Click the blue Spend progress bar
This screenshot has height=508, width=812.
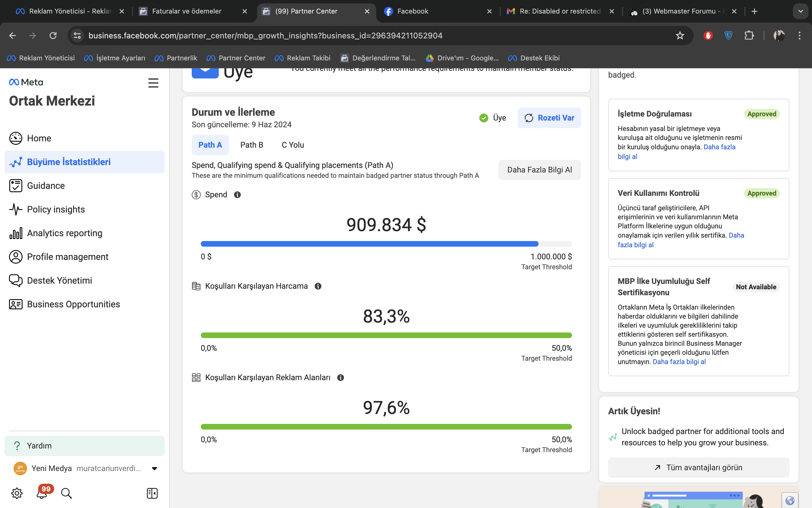pyautogui.click(x=386, y=244)
